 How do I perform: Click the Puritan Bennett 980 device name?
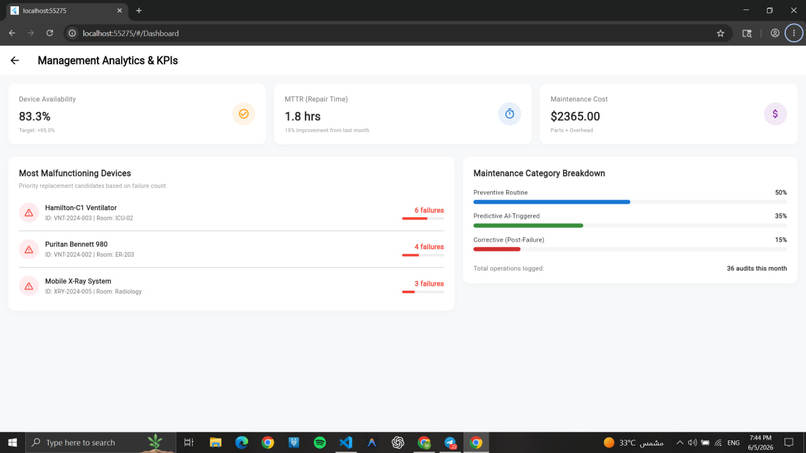(x=76, y=244)
